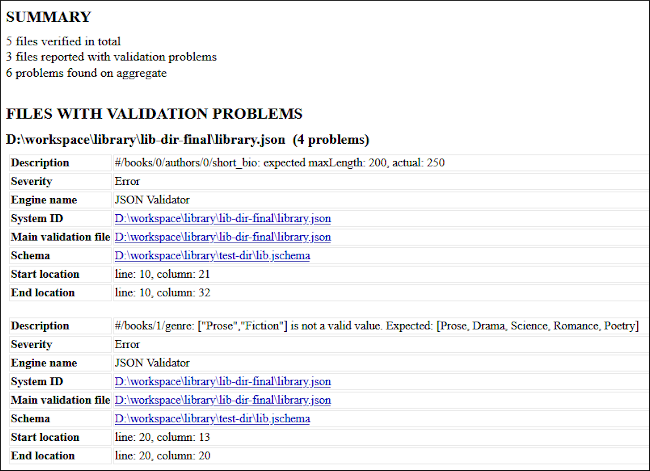Click the library.json path heading with 4 problems
Image resolution: width=650 pixels, height=471 pixels.
point(187,139)
